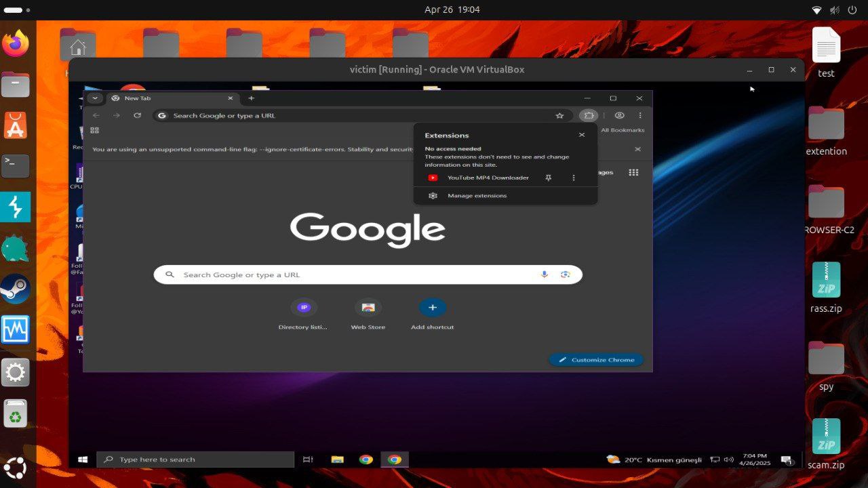Click the Windows taskbar search box

[x=195, y=460]
